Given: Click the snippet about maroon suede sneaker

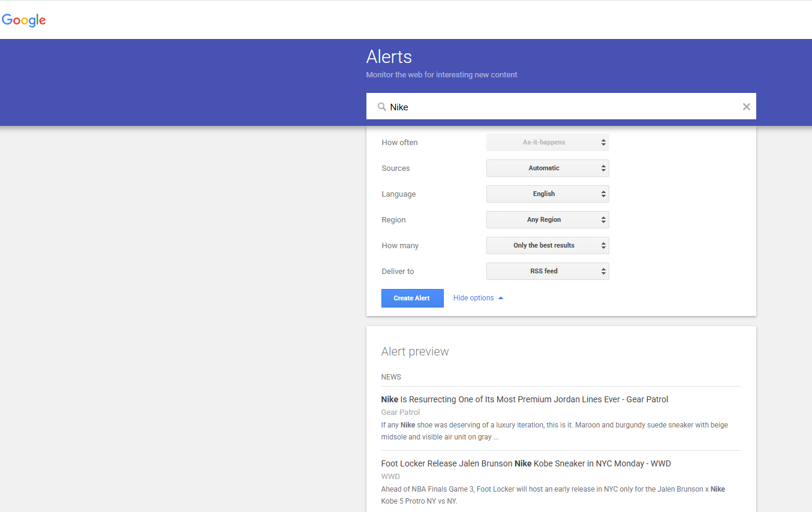Looking at the screenshot, I should coord(555,431).
